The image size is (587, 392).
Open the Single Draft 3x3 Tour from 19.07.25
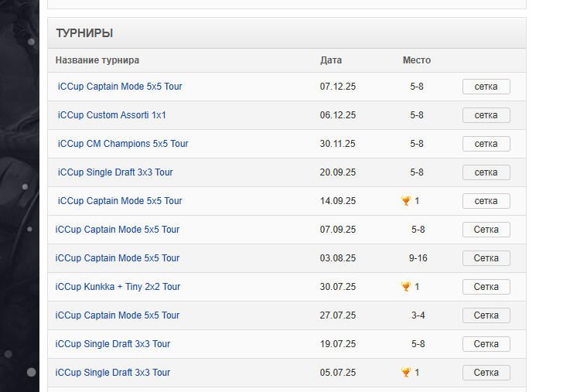113,344
